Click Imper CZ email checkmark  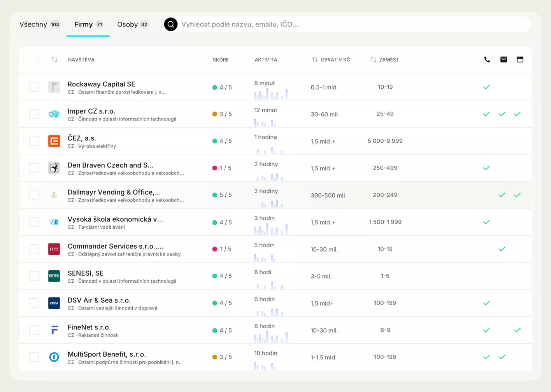pos(502,114)
